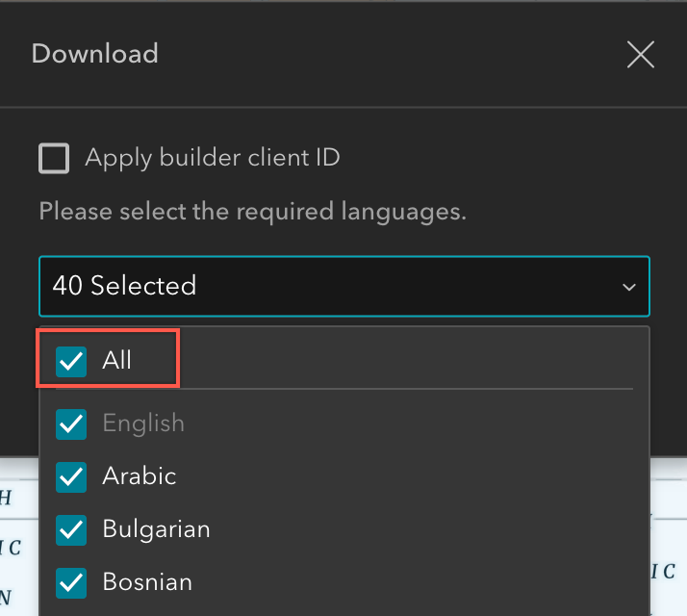
Task: Open the '40 Selected' languages combo box
Action: point(343,286)
